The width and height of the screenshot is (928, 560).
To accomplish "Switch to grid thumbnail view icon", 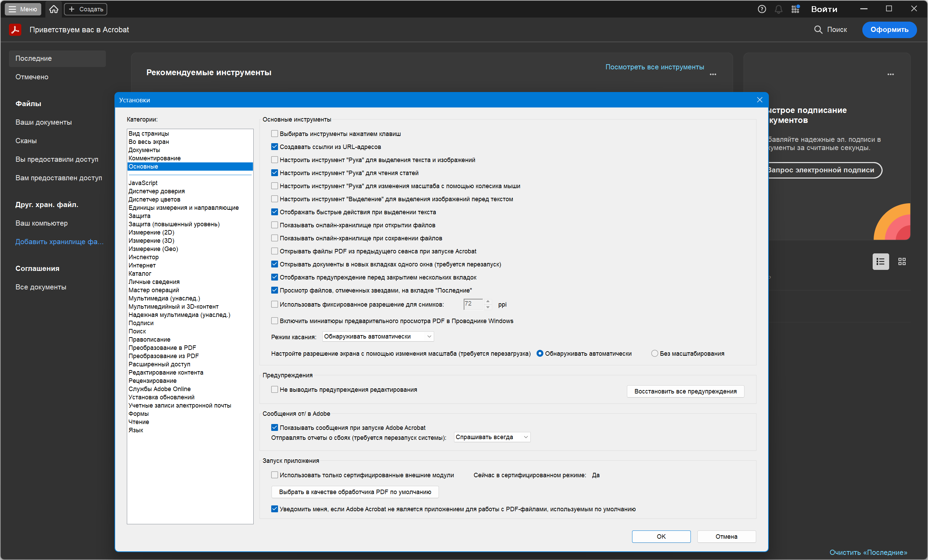I will (902, 262).
